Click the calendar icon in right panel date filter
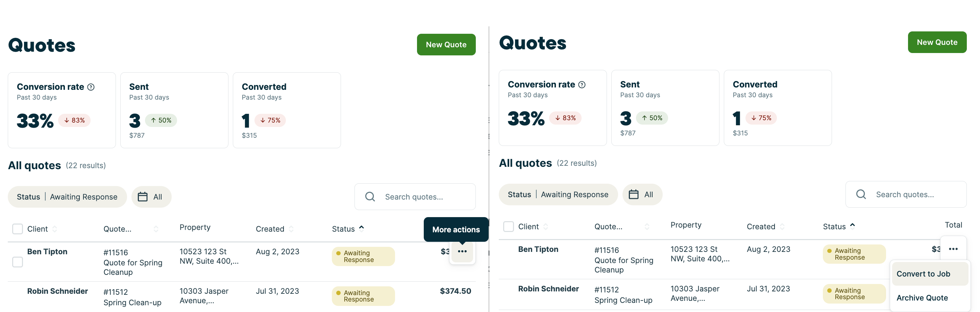980x312 pixels. pos(633,194)
